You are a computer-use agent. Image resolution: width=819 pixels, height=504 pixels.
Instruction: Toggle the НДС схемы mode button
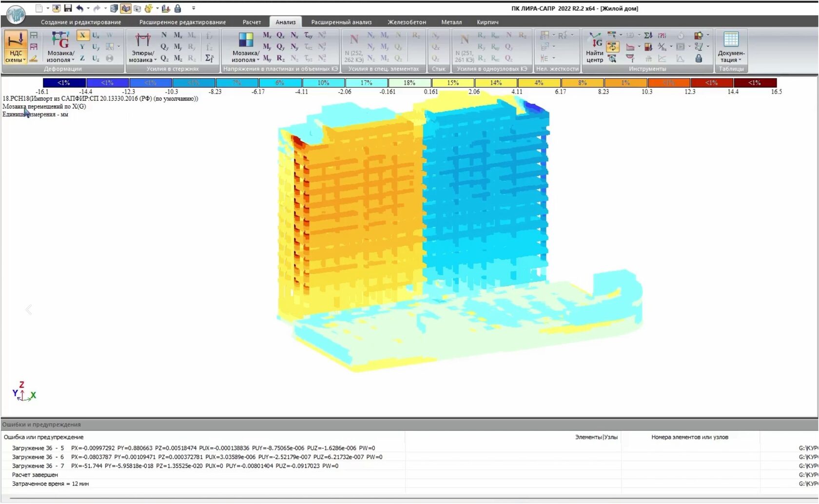(16, 47)
